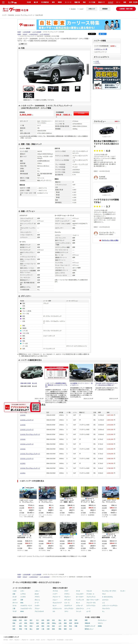Open the 買取相場 trade-in price banner
The image size is (138, 644).
(x=107, y=78)
